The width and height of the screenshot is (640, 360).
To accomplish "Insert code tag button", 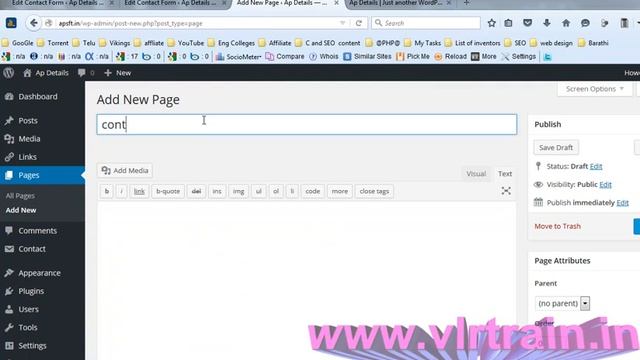I will [313, 191].
